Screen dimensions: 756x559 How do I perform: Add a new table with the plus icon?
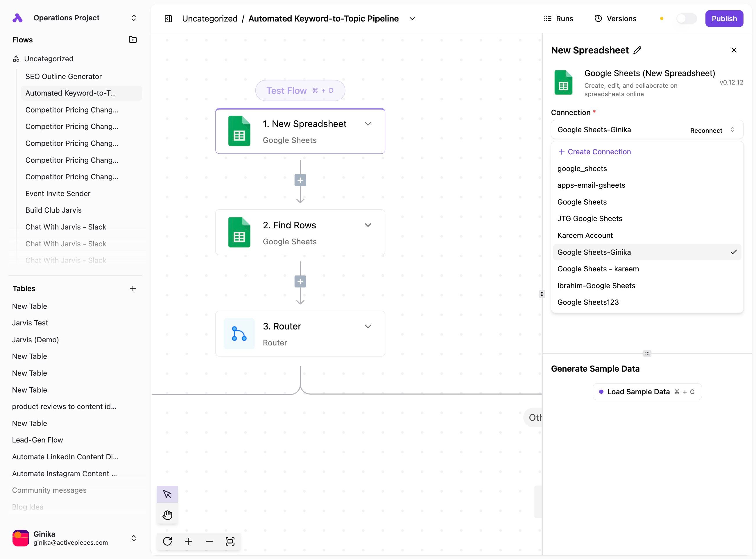click(133, 288)
